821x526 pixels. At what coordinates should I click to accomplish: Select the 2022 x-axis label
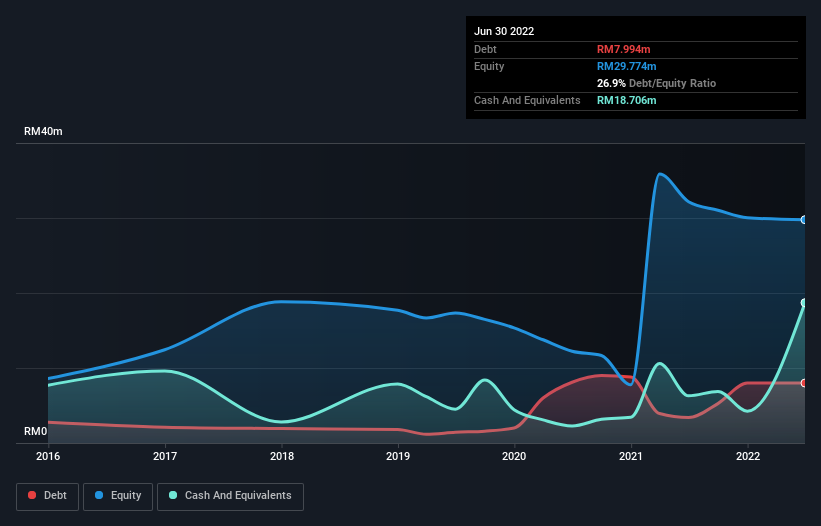click(x=748, y=456)
